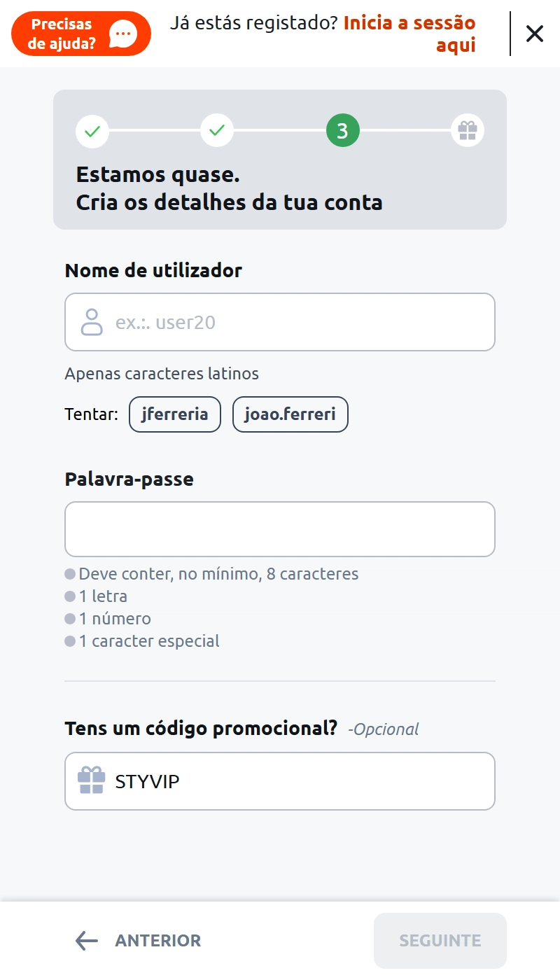Click the user silhouette icon in username field

pyautogui.click(x=92, y=322)
